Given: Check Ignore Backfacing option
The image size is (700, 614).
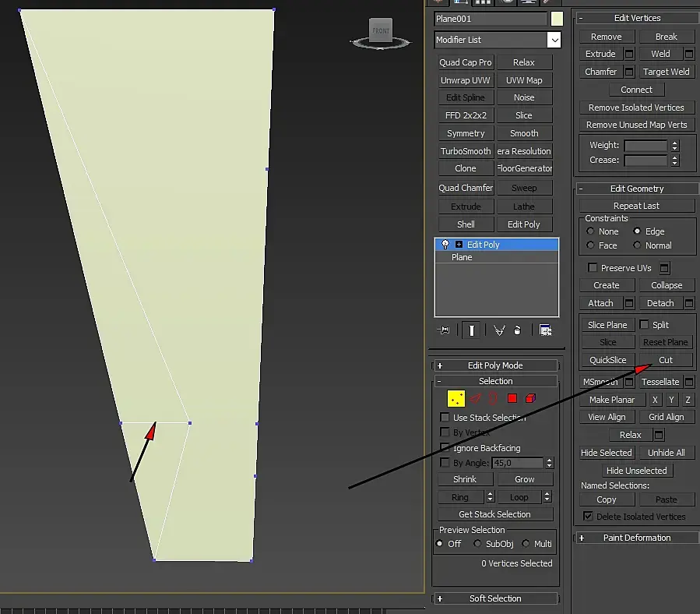Looking at the screenshot, I should coord(445,448).
